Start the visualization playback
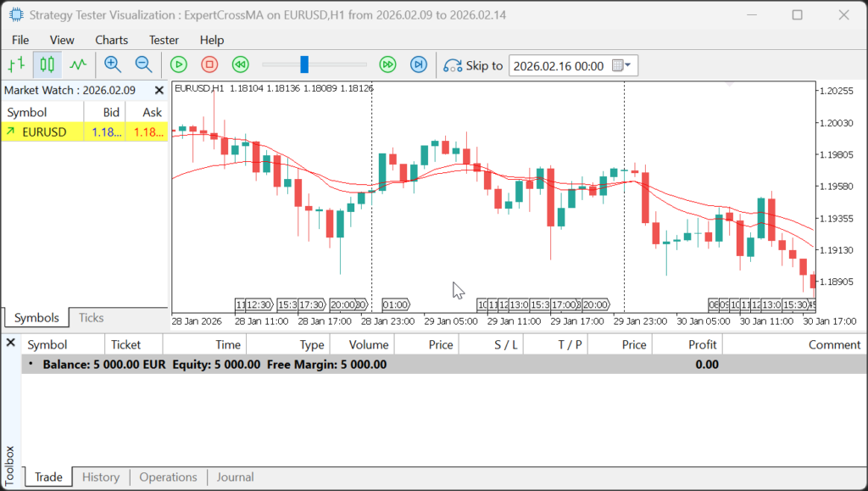The width and height of the screenshot is (868, 491). [x=178, y=65]
